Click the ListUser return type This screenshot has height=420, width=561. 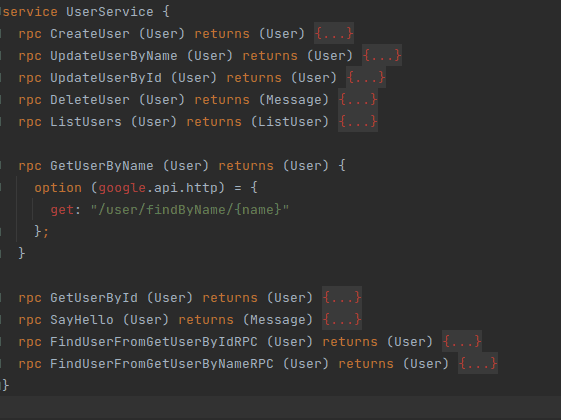pos(289,122)
